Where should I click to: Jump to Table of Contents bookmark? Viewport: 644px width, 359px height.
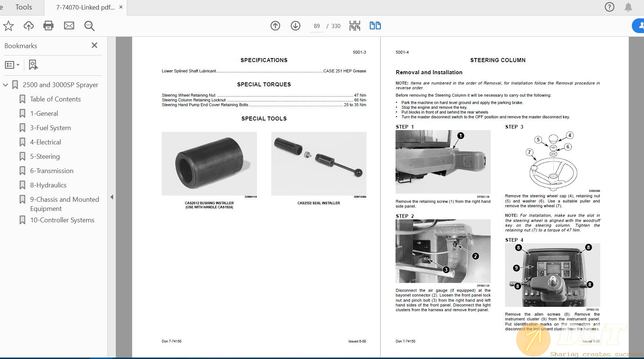[x=55, y=99]
